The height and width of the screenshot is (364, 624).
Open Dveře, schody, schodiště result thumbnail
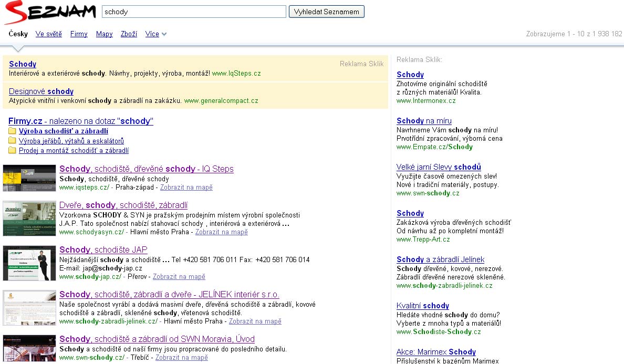[29, 219]
